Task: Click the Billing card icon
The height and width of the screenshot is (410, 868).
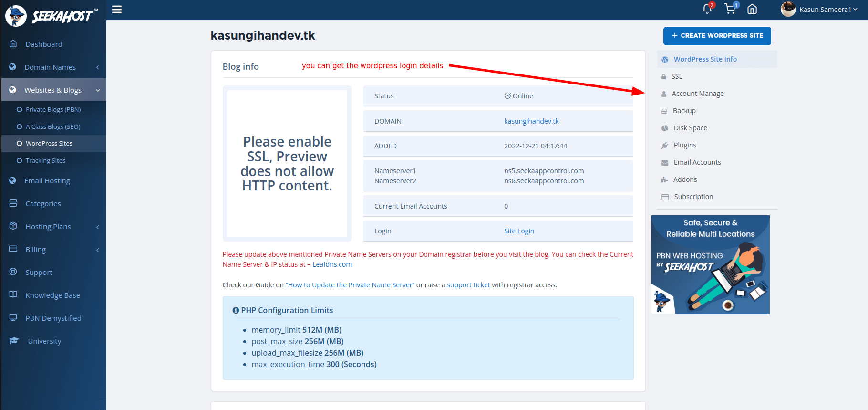Action: click(x=13, y=249)
